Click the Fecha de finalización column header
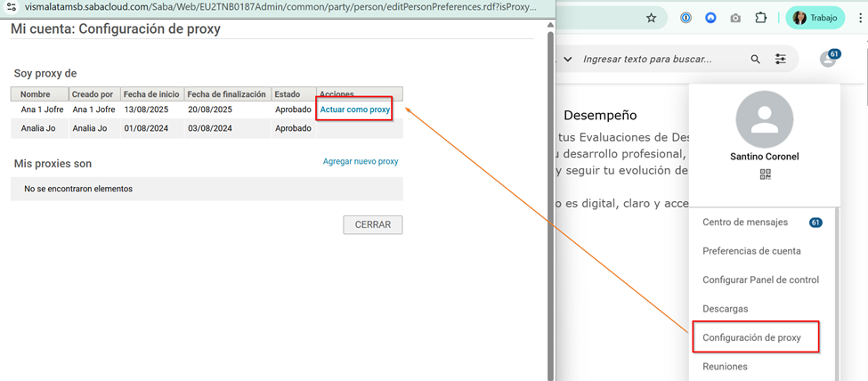The image size is (868, 381). click(228, 94)
